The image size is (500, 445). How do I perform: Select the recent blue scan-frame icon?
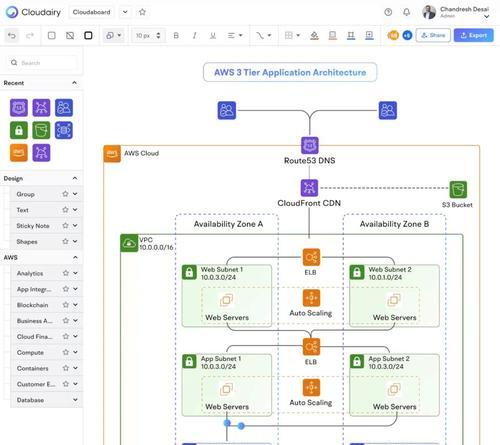64,130
